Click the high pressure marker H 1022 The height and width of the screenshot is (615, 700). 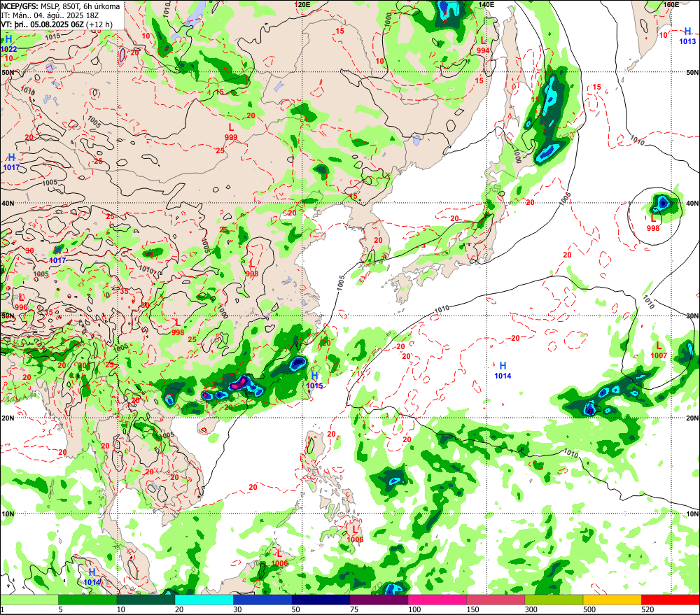tap(8, 44)
